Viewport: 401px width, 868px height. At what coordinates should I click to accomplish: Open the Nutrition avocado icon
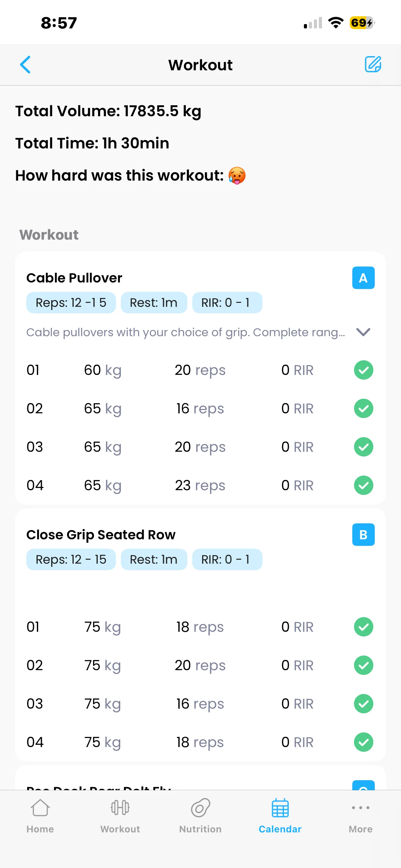click(x=200, y=808)
